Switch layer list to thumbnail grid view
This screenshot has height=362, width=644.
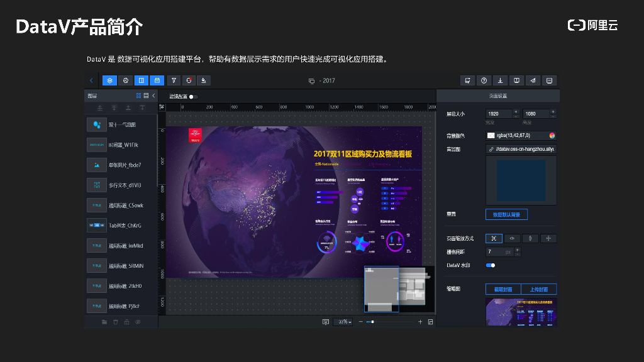coord(139,96)
